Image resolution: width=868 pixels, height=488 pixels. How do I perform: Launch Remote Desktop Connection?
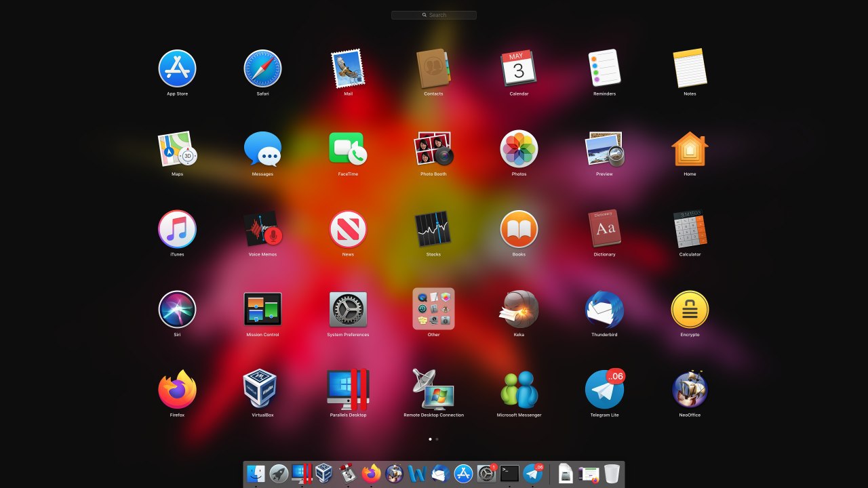[433, 389]
